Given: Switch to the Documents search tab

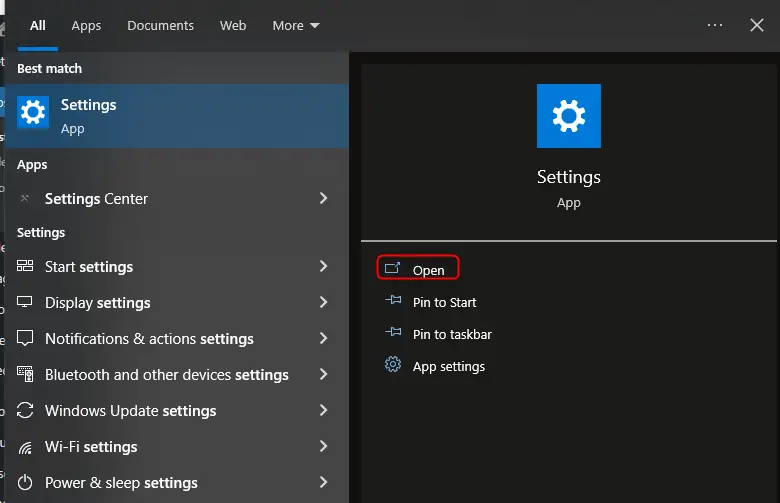Looking at the screenshot, I should pyautogui.click(x=160, y=26).
